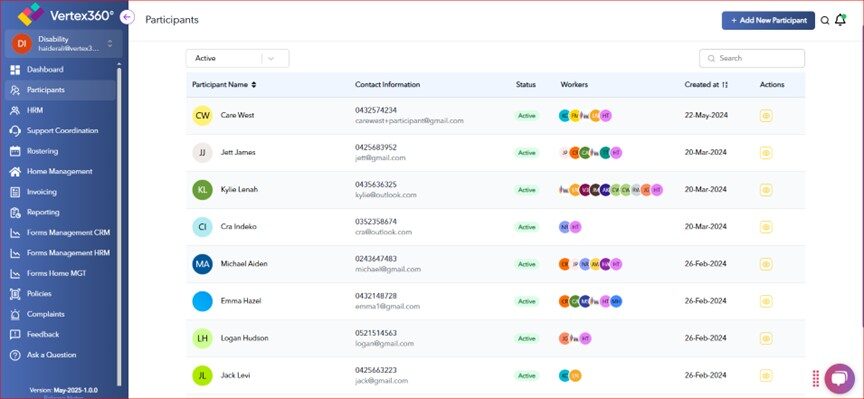View Care West using eye icon

pos(766,116)
